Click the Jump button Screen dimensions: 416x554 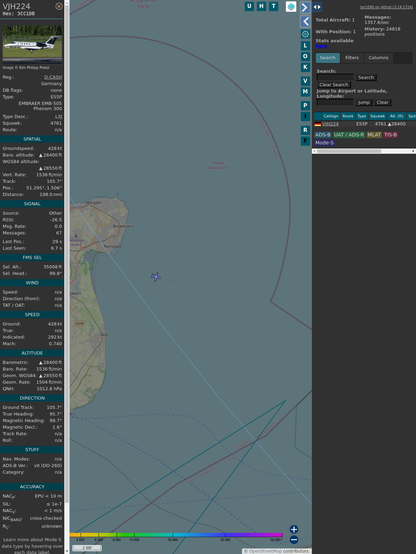(364, 102)
